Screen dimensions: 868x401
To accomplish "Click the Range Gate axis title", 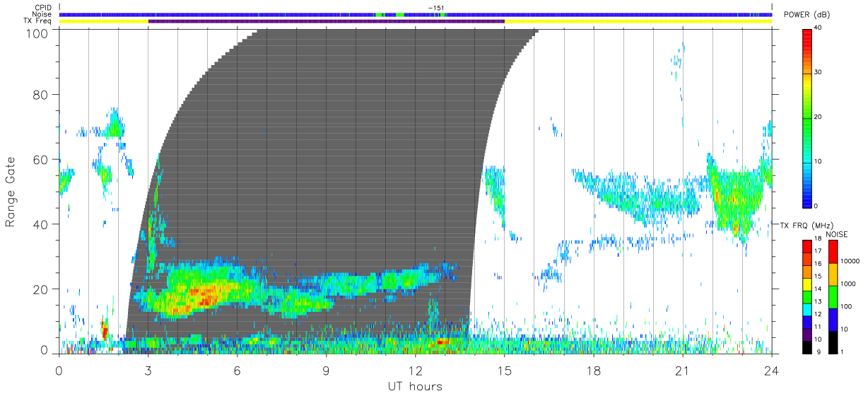I will (x=10, y=192).
